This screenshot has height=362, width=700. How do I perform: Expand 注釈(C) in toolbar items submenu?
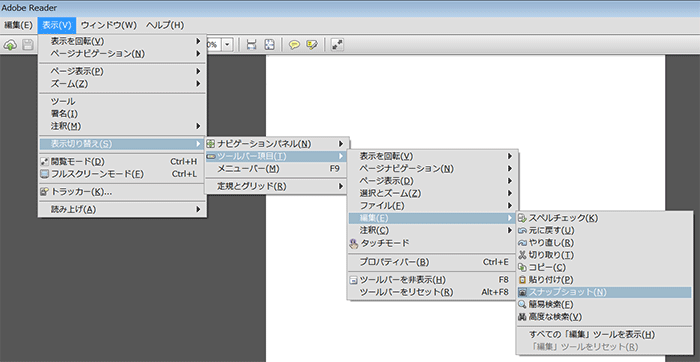point(433,230)
